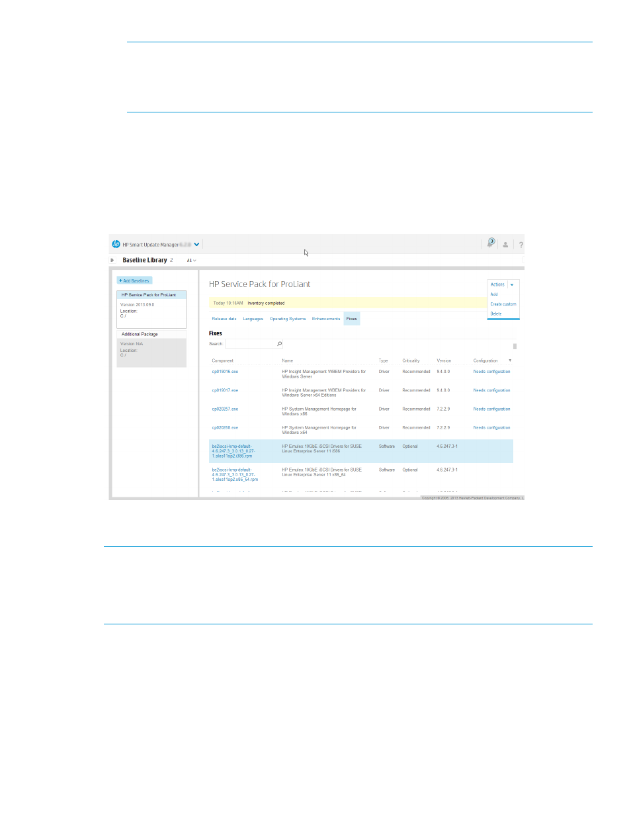Click Needs configuration for cp020257.exe
Viewport: 631px width, 840px height.
tap(491, 409)
